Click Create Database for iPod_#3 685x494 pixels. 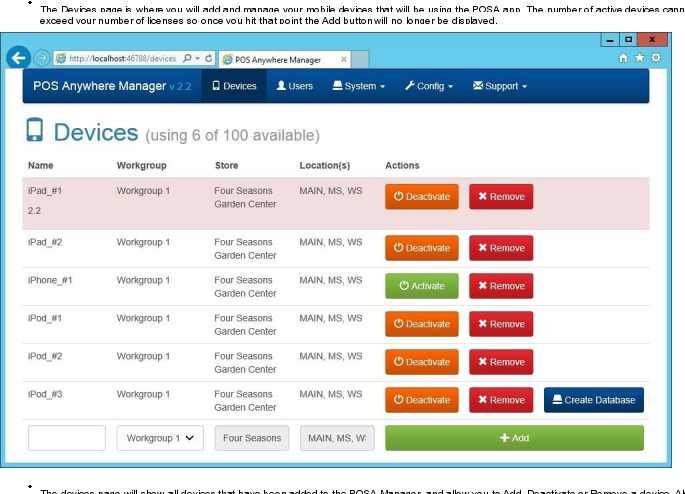click(x=594, y=400)
